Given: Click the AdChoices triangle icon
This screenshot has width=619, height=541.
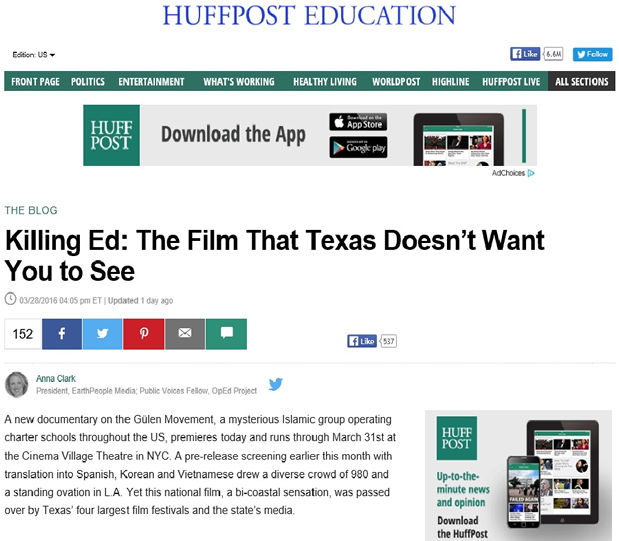Looking at the screenshot, I should click(531, 173).
